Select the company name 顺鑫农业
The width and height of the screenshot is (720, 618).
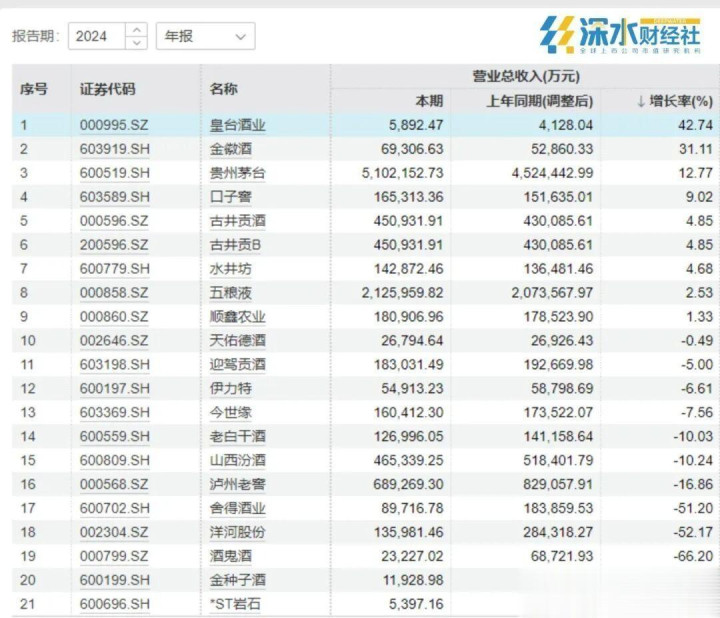[x=237, y=317]
